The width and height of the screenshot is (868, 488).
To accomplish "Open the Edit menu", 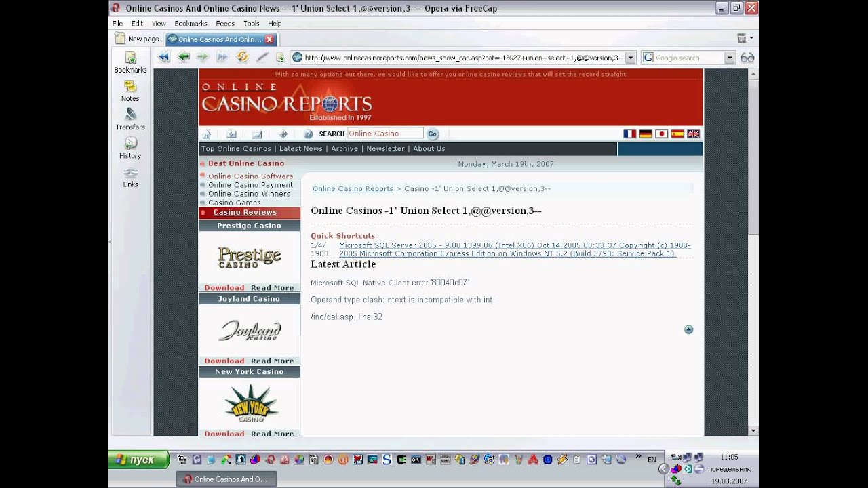I will click(x=137, y=23).
